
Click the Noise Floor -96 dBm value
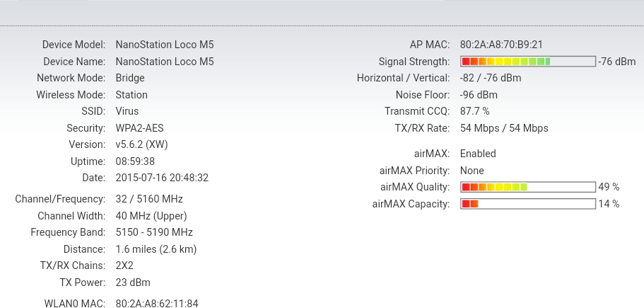(479, 94)
